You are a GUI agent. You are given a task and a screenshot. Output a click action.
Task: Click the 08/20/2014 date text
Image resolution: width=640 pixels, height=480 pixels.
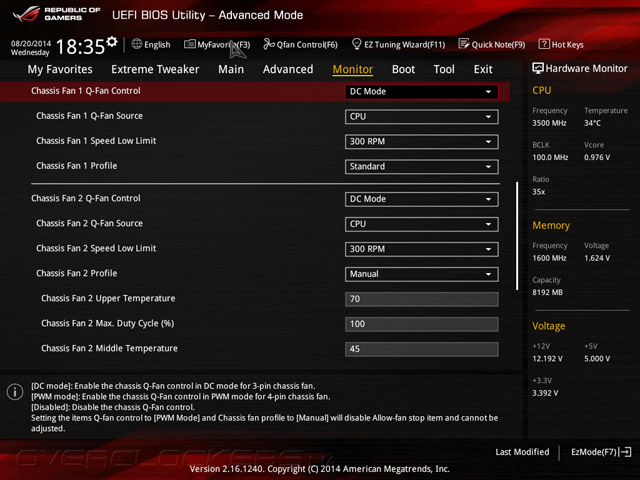tap(31, 43)
